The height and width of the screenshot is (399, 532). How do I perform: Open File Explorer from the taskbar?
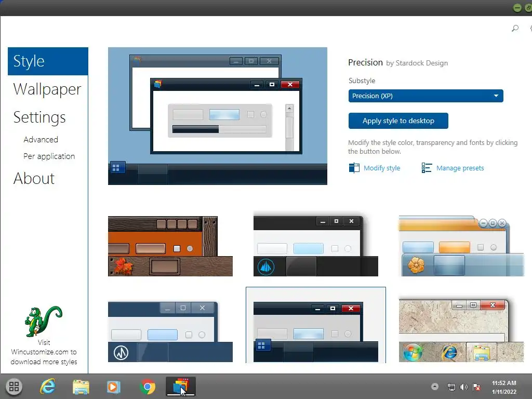click(81, 387)
